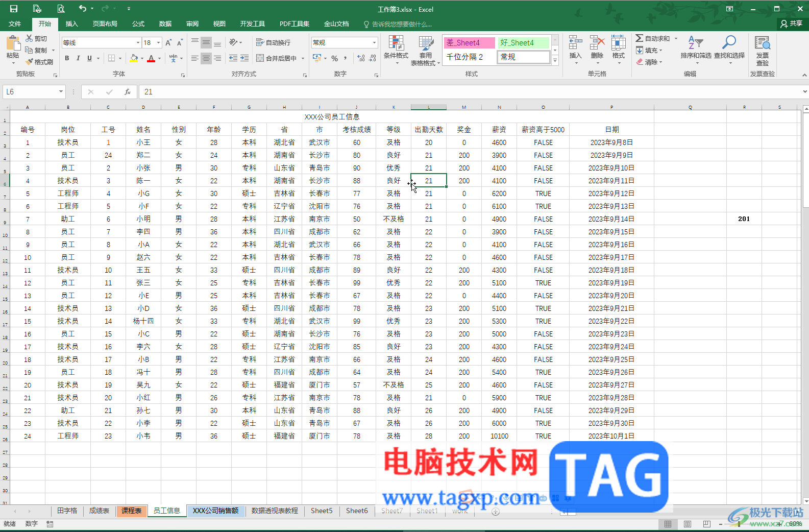Screen dimensions: 809x532
Task: Click the Tell me search box (告诉我您想要做什么)
Action: point(398,24)
